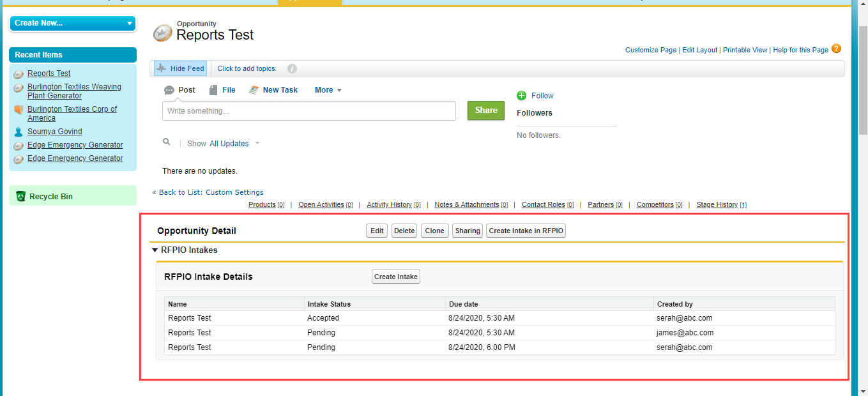Image resolution: width=868 pixels, height=396 pixels.
Task: Open the Recycle Bin link
Action: pos(51,197)
